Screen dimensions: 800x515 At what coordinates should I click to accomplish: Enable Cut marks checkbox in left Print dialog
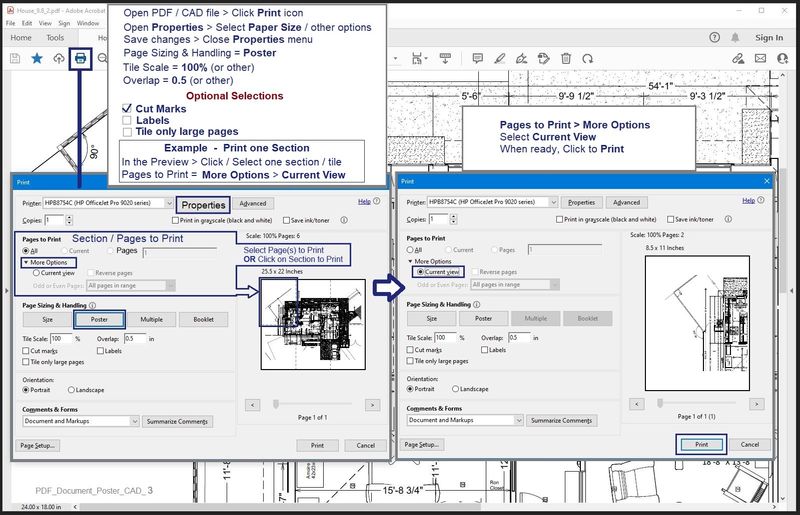(26, 351)
